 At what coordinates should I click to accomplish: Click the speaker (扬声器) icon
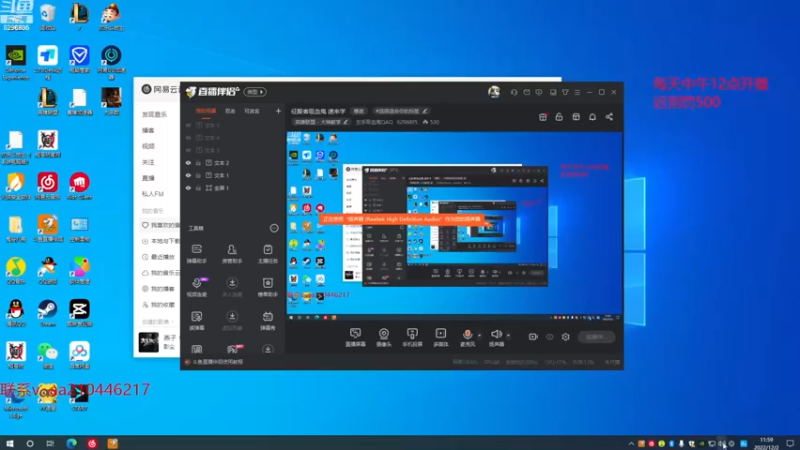pyautogui.click(x=496, y=334)
